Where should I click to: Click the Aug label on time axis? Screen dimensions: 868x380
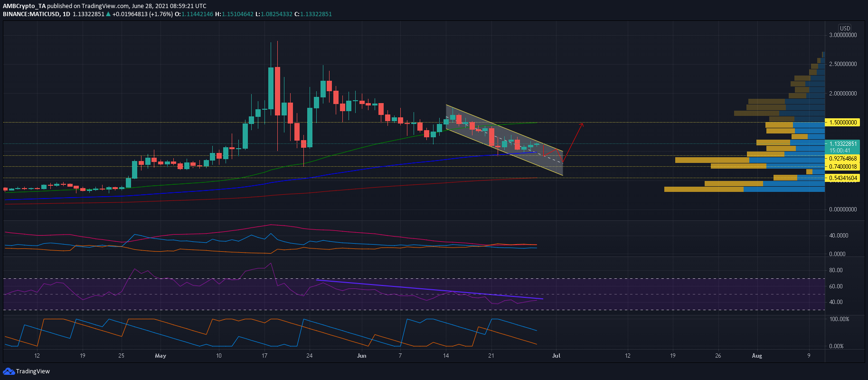757,356
